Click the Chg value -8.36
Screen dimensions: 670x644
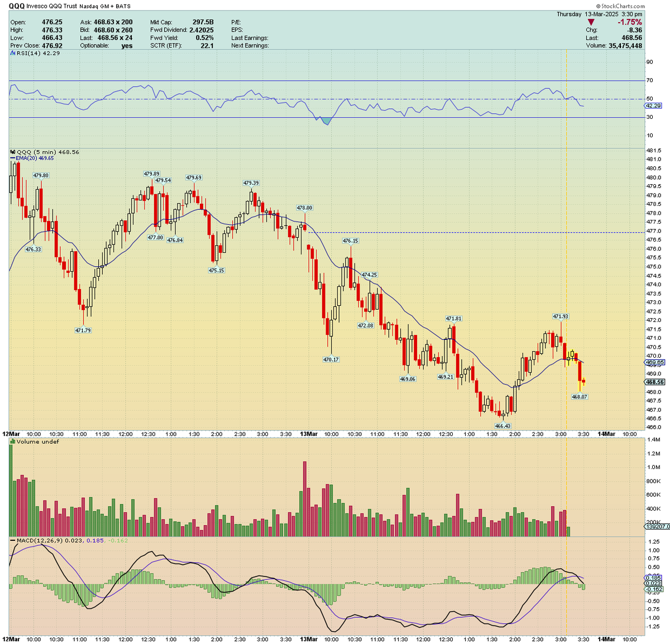point(635,30)
